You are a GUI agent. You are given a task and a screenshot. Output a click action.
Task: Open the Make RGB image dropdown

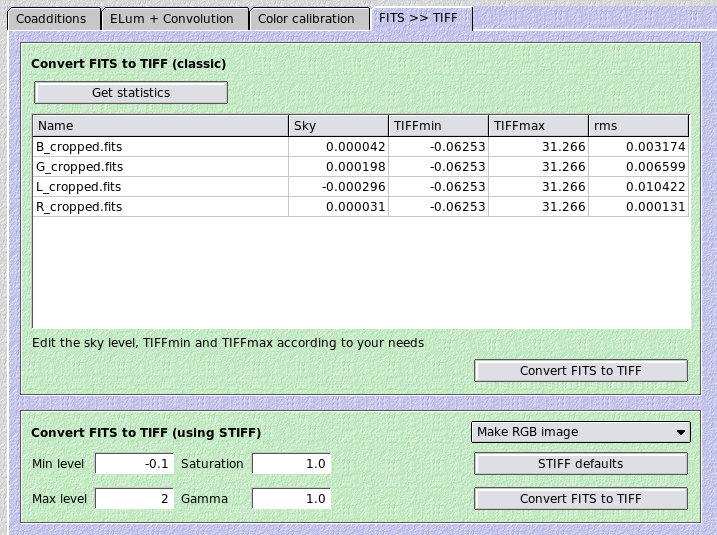(x=580, y=432)
